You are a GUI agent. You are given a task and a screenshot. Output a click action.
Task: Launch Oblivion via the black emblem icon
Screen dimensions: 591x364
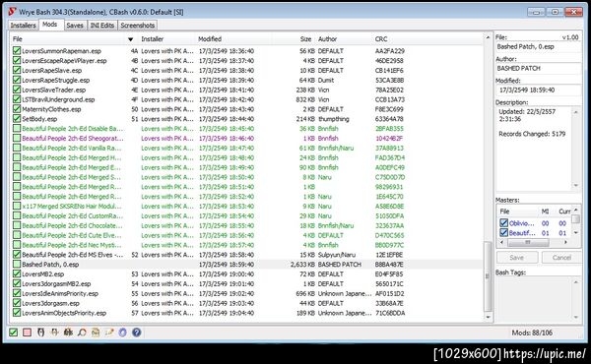[41, 333]
